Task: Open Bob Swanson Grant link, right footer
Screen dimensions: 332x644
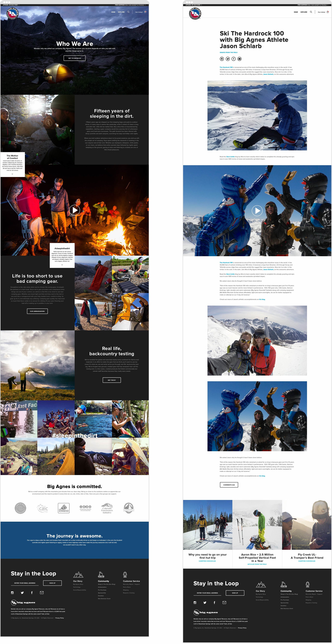Action: click(287, 609)
